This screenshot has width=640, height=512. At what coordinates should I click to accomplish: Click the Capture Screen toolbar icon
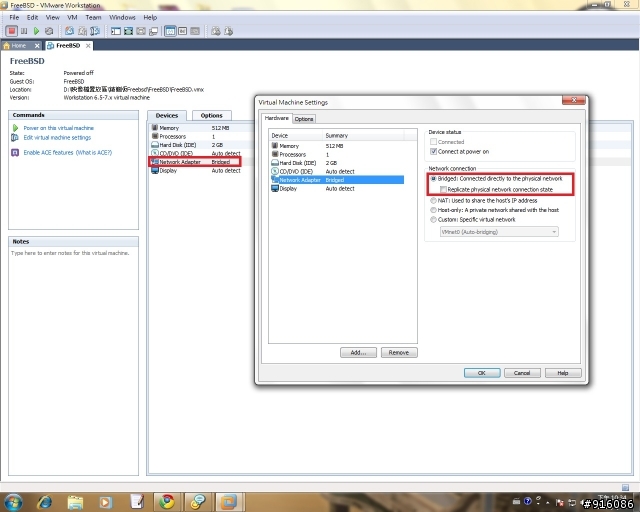pyautogui.click(x=216, y=31)
